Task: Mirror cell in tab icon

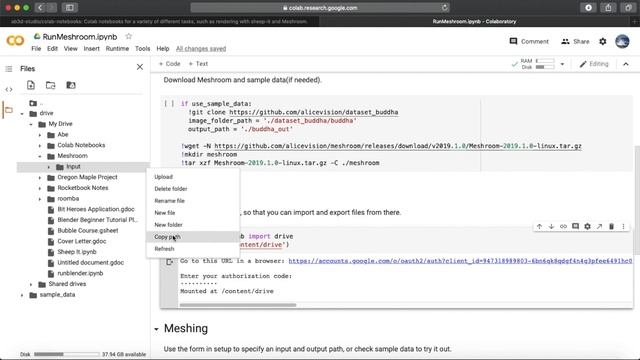Action: coord(599,227)
